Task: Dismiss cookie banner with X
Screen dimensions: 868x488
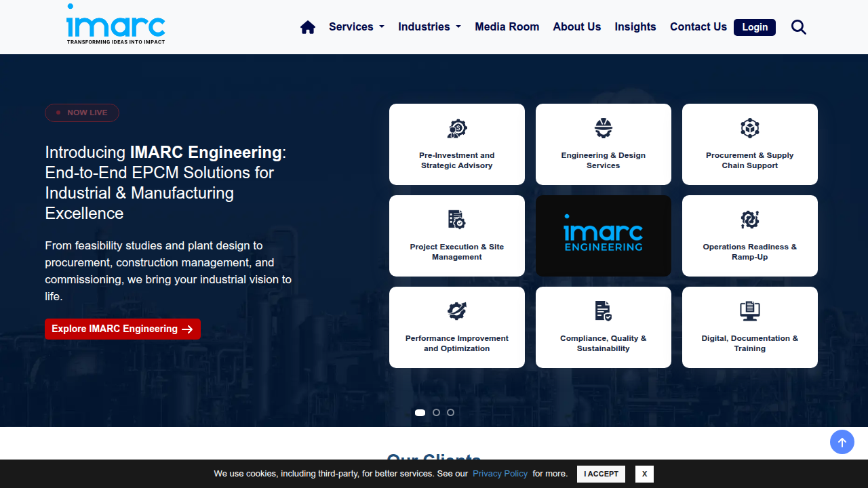Action: (644, 474)
